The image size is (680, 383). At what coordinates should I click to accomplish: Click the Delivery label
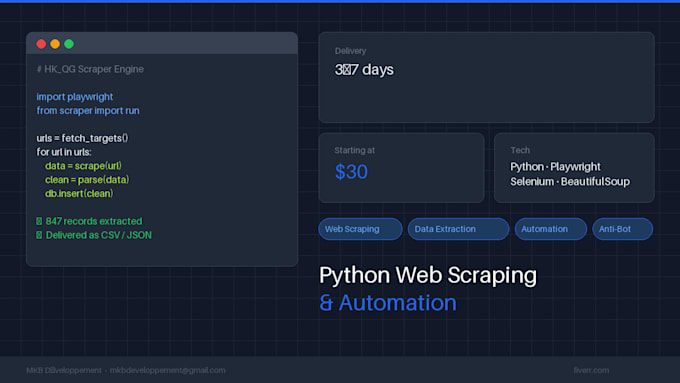pos(350,51)
